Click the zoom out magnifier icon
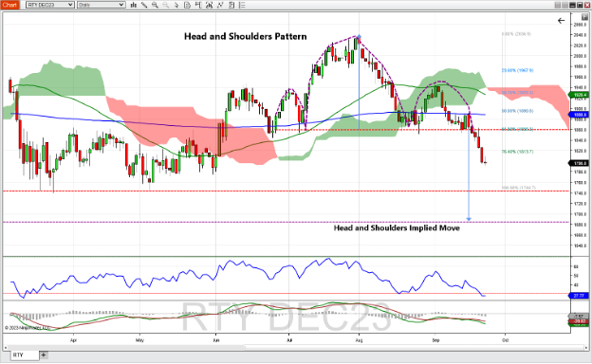This screenshot has height=364, width=592. pyautogui.click(x=166, y=5)
